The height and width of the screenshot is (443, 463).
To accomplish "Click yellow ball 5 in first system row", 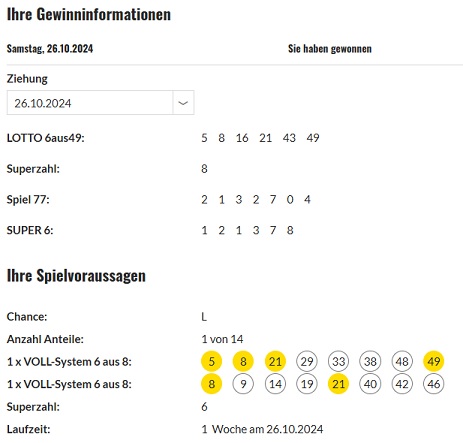I will click(x=211, y=361).
